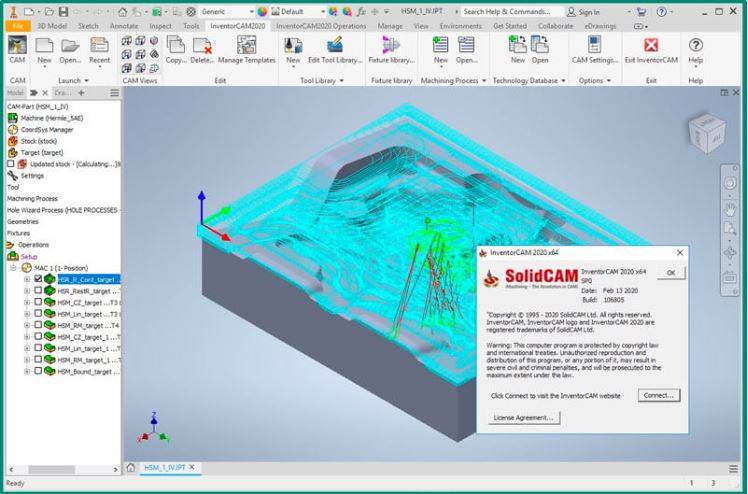Toggle the Updated stock checkbox
This screenshot has width=748, height=494.
coord(11,163)
